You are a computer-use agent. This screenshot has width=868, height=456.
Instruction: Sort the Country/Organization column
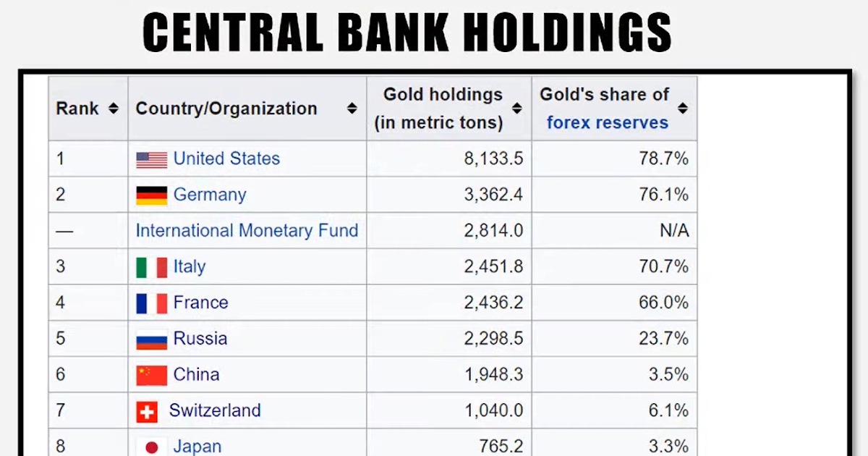(x=352, y=108)
